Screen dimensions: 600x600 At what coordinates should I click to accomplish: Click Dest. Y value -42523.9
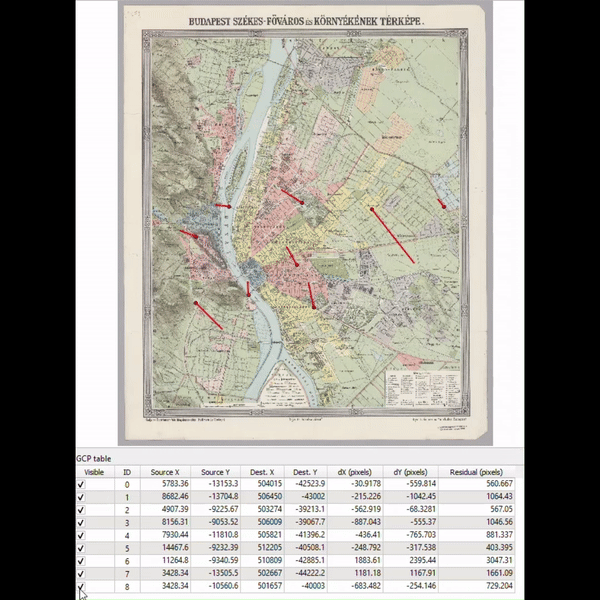coord(310,484)
